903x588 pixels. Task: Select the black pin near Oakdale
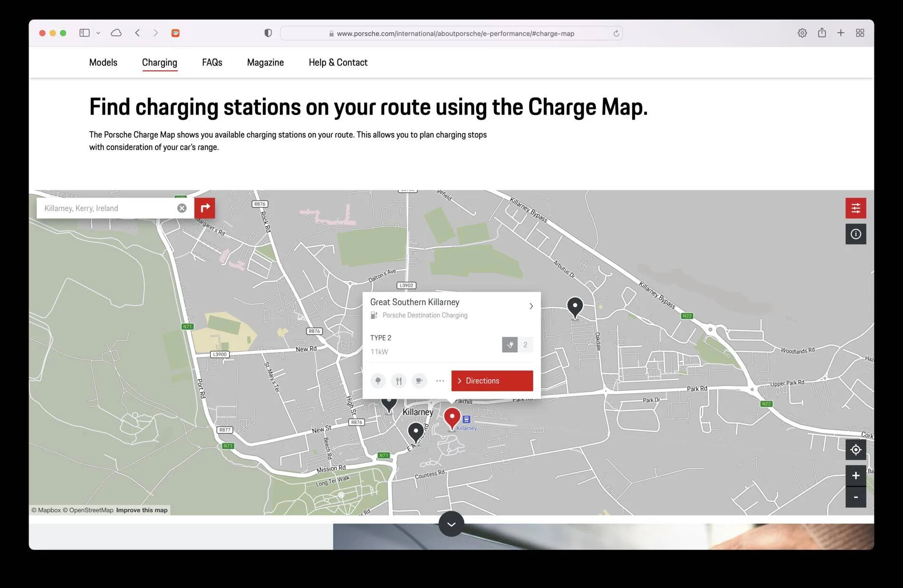click(575, 308)
